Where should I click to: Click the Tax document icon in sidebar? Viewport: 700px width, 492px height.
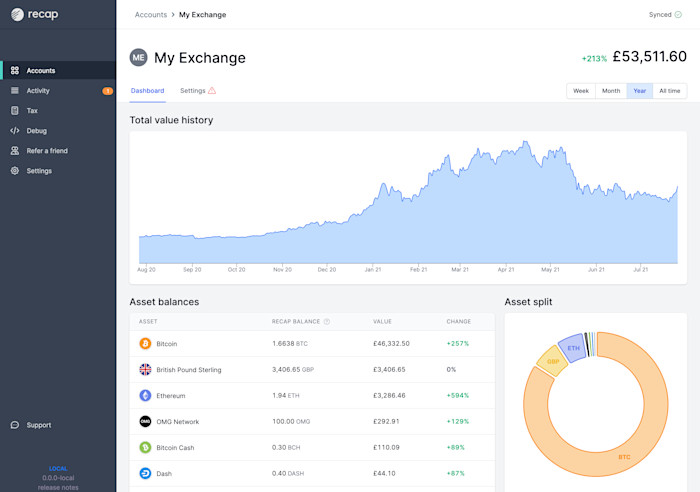coord(15,111)
